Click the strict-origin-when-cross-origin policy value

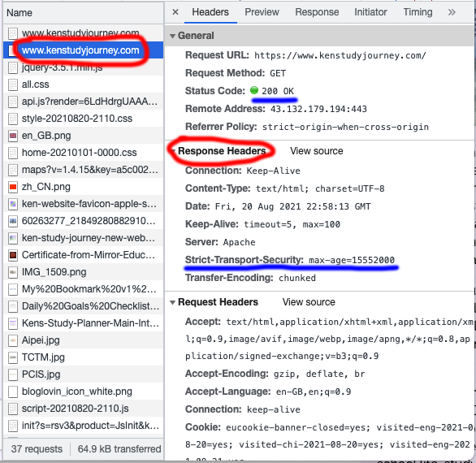tap(345, 127)
